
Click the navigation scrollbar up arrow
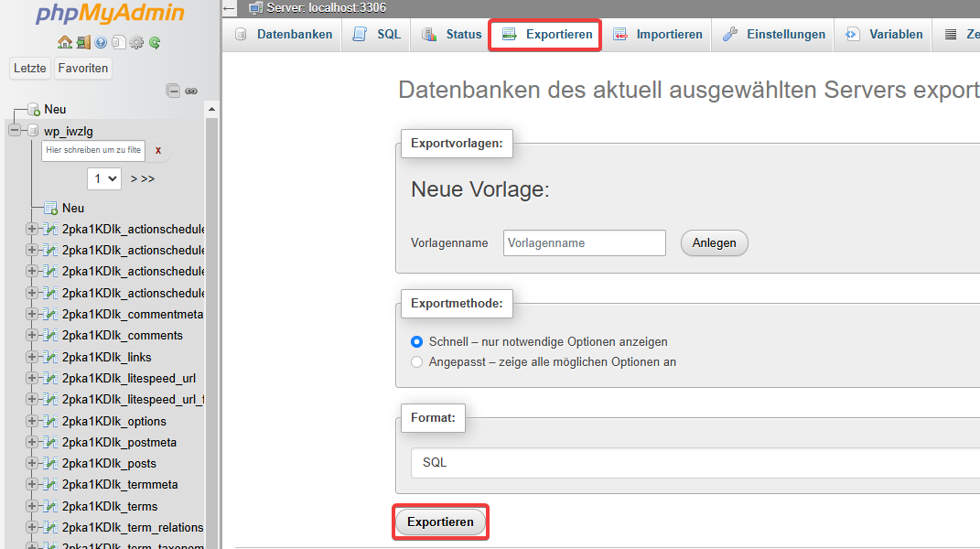click(212, 110)
